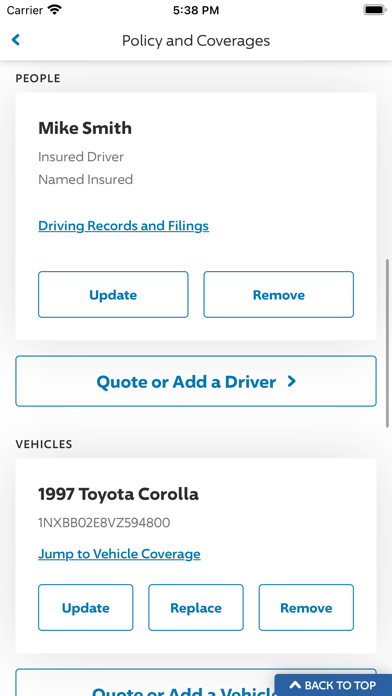Tap the back arrow in the header
The width and height of the screenshot is (392, 696).
[16, 40]
